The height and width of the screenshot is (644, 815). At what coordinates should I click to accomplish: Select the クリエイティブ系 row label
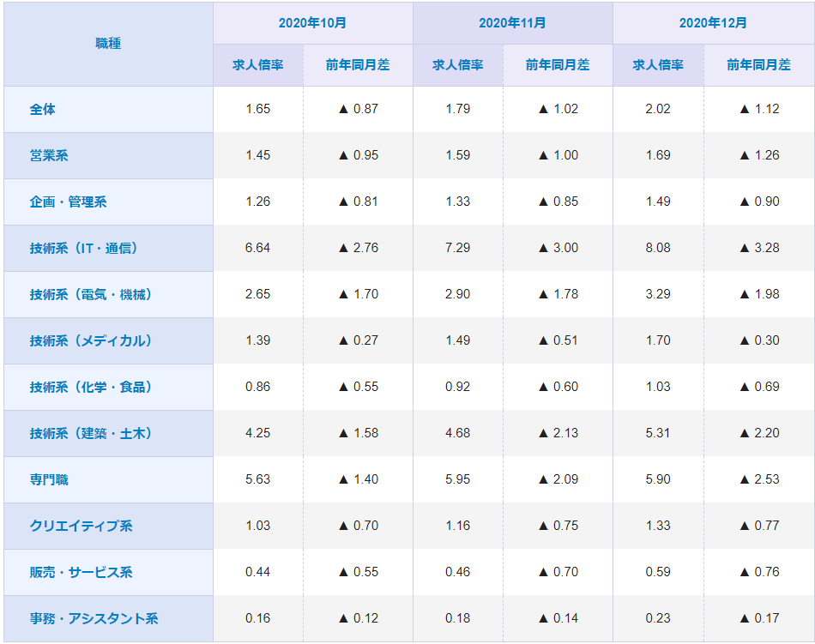click(x=81, y=526)
